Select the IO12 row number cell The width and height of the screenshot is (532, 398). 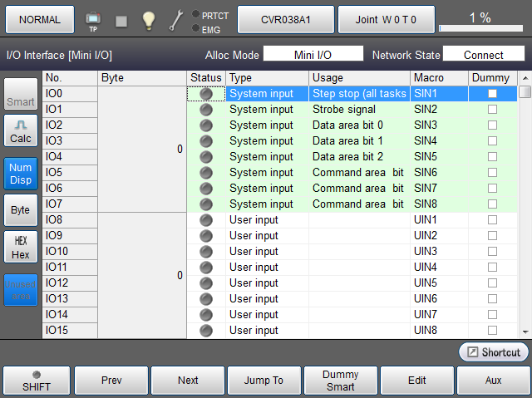[x=70, y=283]
